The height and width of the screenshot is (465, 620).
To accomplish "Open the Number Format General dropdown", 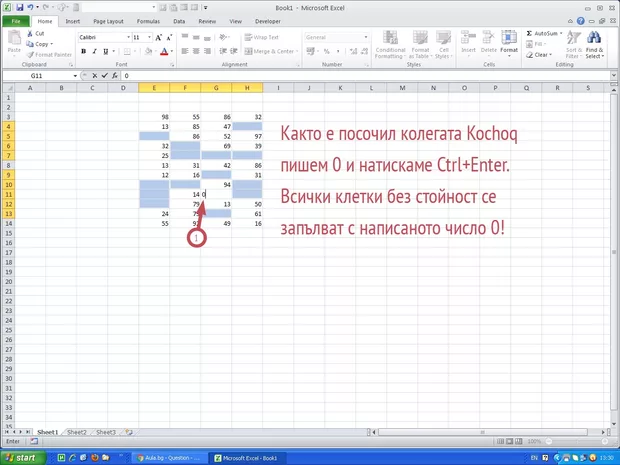I will 366,37.
